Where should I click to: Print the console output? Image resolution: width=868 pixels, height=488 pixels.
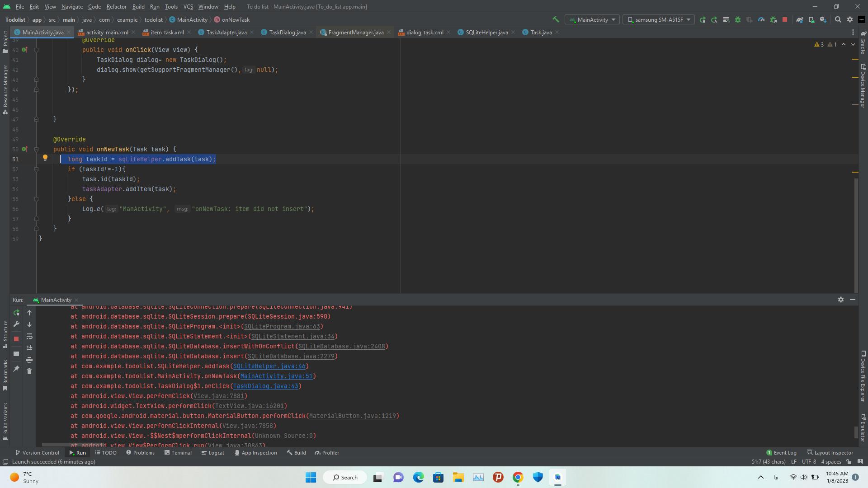29,360
